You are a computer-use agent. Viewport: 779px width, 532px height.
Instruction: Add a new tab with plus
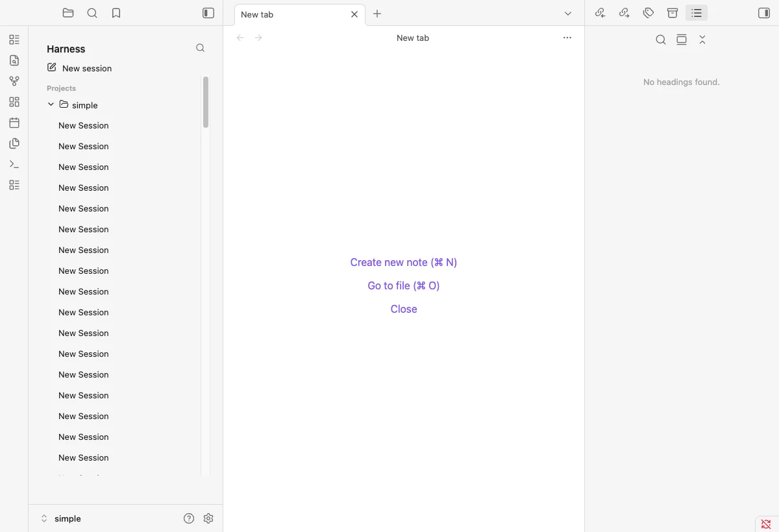coord(377,14)
